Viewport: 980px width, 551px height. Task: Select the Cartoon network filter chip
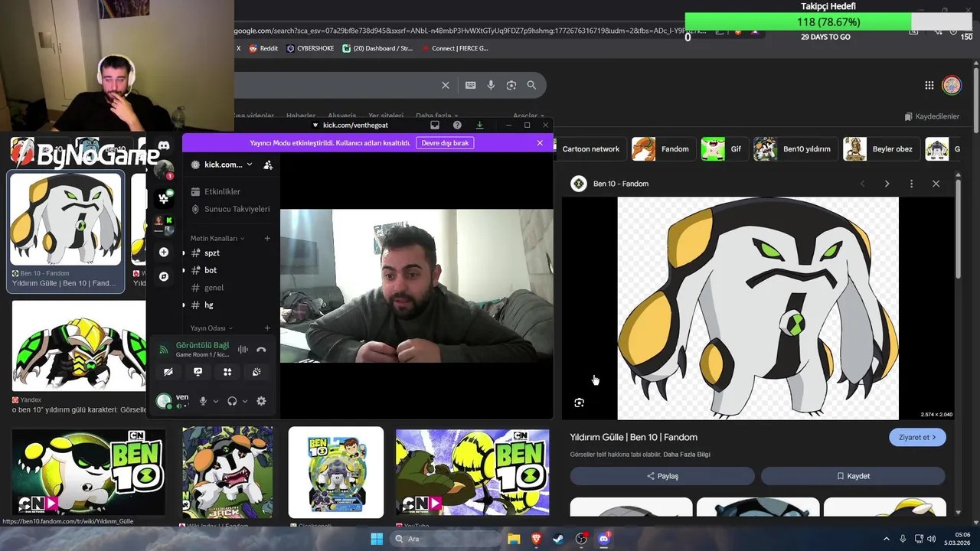coord(590,149)
